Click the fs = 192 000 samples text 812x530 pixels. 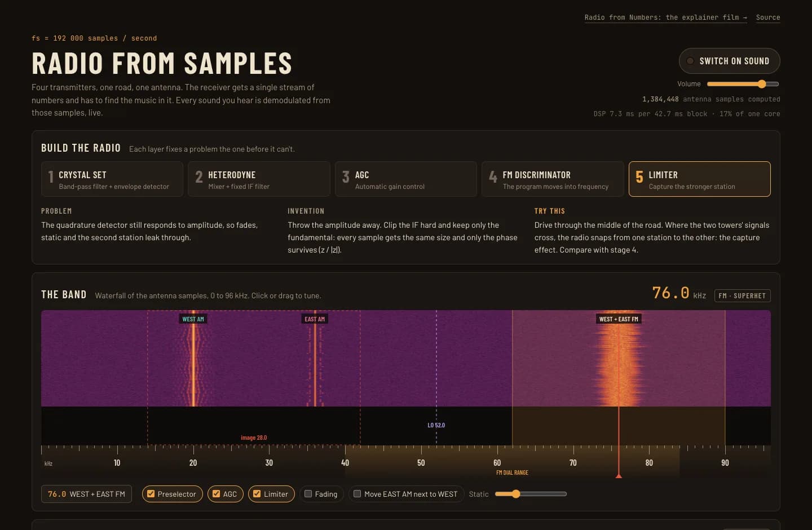(94, 38)
